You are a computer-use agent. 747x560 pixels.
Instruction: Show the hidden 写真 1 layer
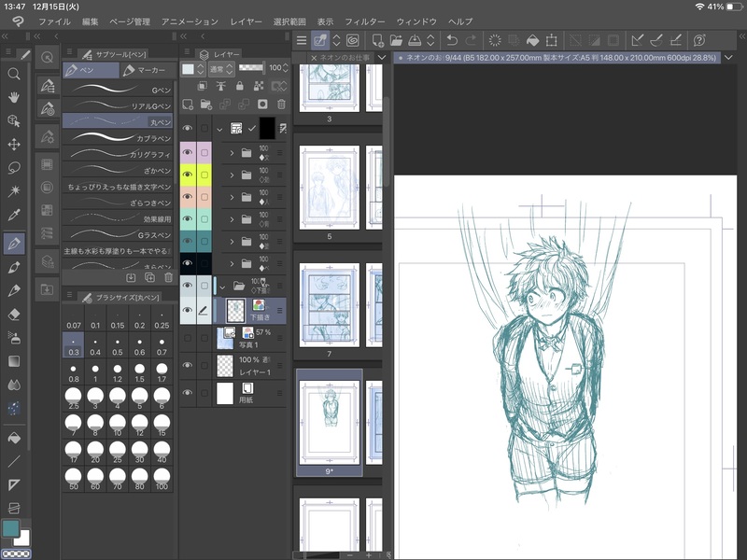pos(188,339)
